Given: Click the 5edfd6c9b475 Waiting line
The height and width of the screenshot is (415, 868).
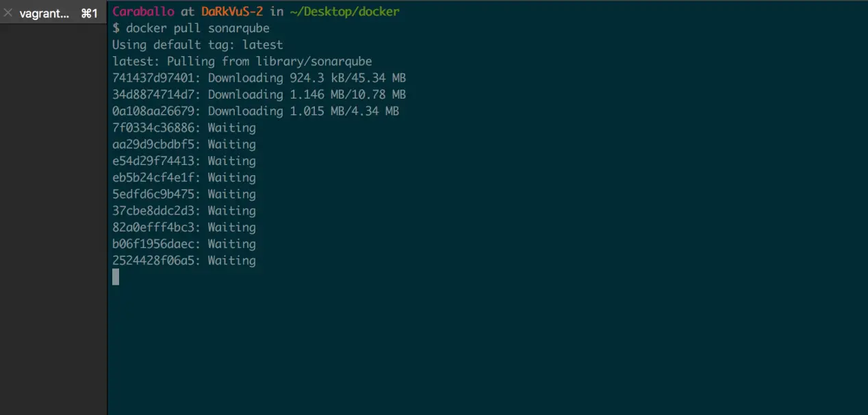Looking at the screenshot, I should 183,194.
